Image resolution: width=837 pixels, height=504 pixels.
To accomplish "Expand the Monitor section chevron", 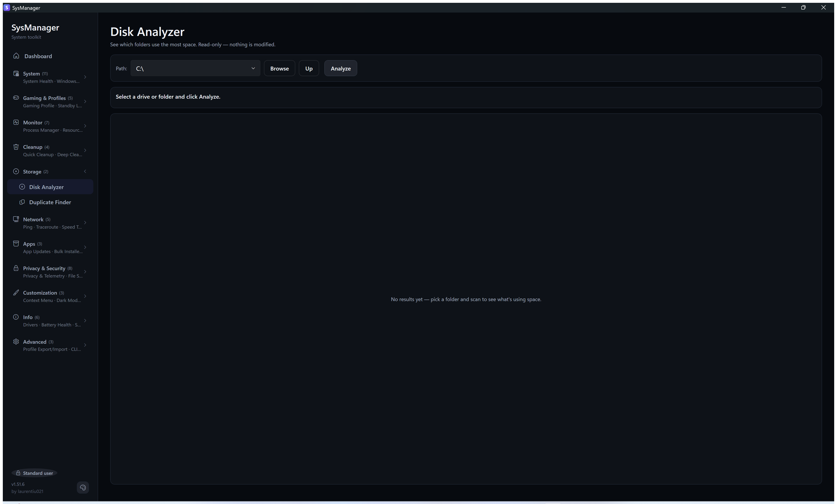I will click(x=85, y=126).
